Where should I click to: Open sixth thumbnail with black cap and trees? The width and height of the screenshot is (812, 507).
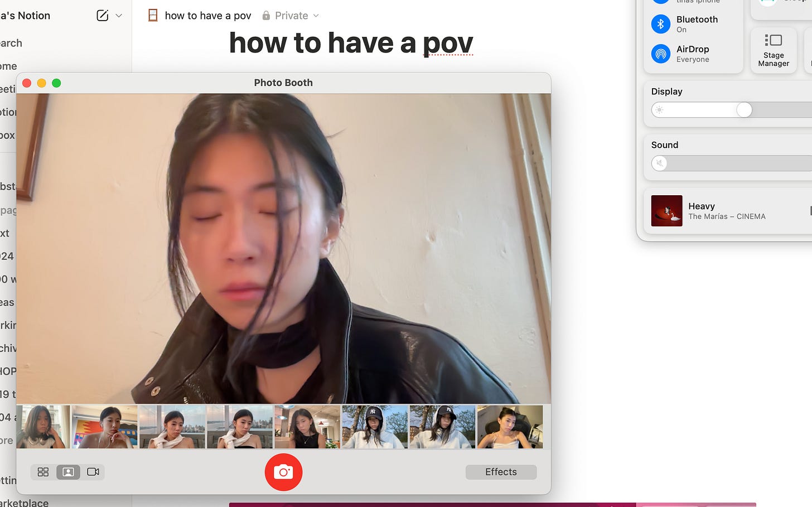click(x=375, y=427)
